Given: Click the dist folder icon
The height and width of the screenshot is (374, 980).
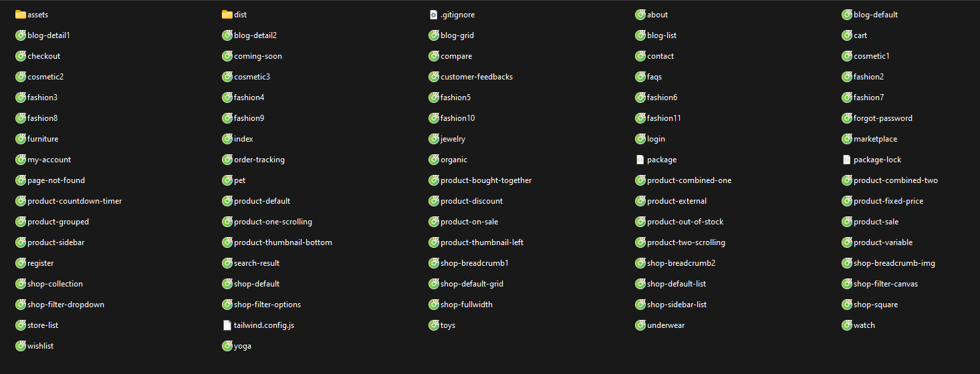Looking at the screenshot, I should [227, 15].
